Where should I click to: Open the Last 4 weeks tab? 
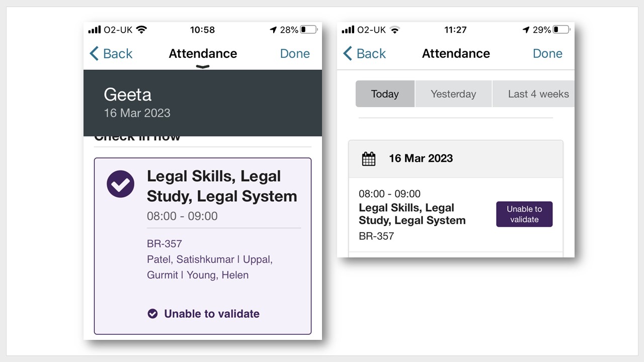click(x=534, y=94)
